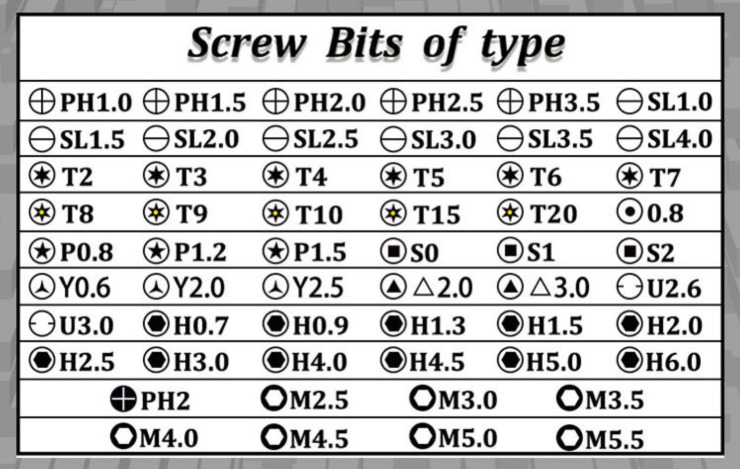Viewport: 740px width, 469px height.
Task: Click the U-shaped icon beside U3.0
Action: 42,324
